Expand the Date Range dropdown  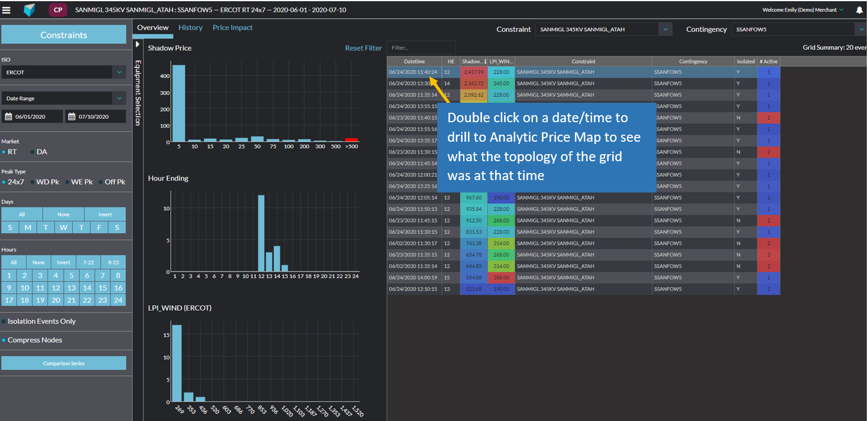119,99
